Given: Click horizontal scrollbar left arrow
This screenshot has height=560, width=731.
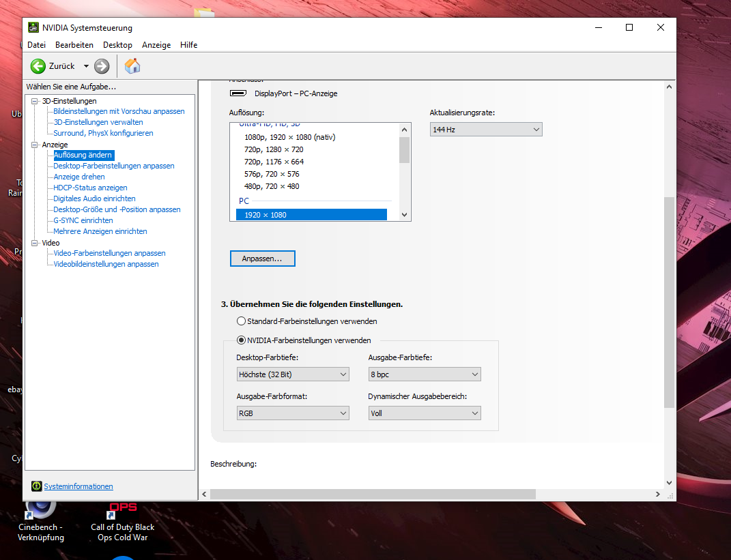Looking at the screenshot, I should [204, 495].
